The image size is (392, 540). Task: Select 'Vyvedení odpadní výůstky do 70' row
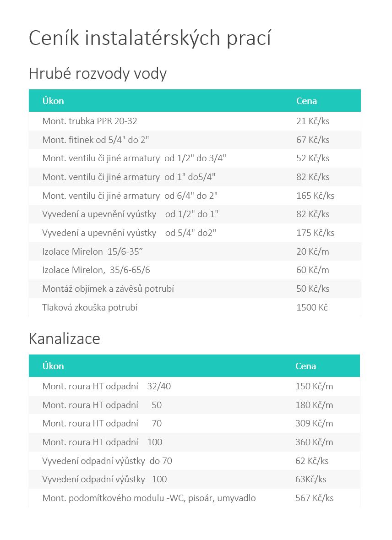click(x=107, y=461)
